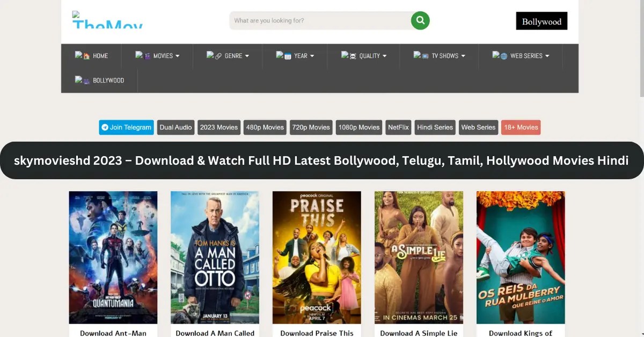The image size is (644, 337).
Task: Enable the Dual Audio filter
Action: click(x=175, y=127)
